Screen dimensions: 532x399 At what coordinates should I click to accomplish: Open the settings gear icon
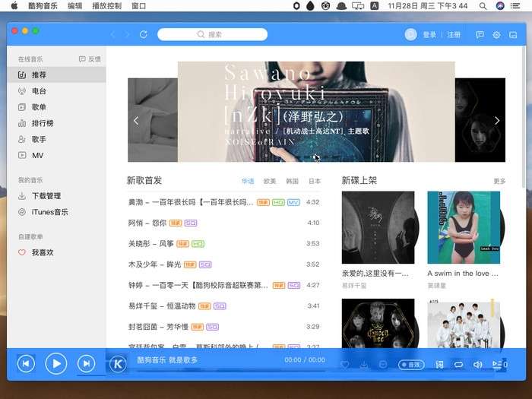pyautogui.click(x=496, y=35)
